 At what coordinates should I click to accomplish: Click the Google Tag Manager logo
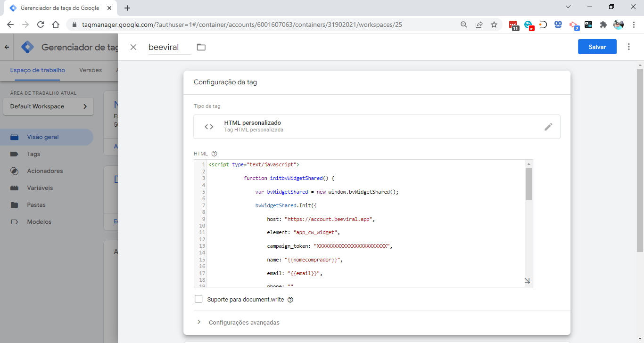[x=28, y=47]
